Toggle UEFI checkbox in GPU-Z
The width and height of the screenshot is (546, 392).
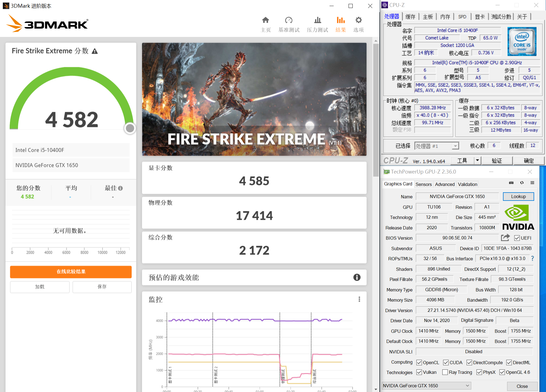coord(517,238)
